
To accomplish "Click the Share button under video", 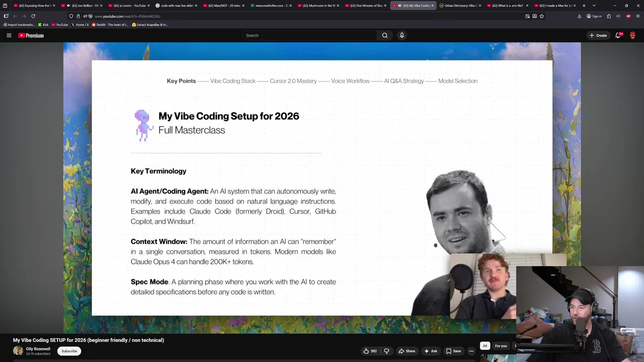I will coord(407,351).
